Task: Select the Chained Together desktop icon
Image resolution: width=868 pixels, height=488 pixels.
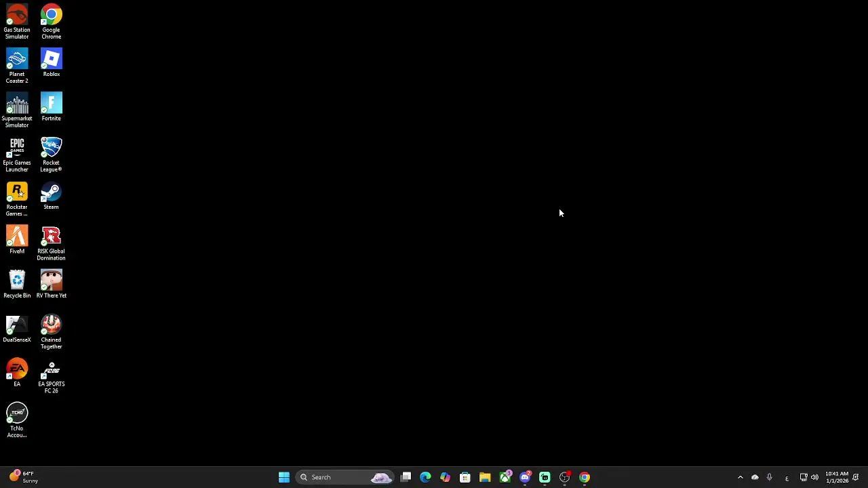Action: pos(51,332)
